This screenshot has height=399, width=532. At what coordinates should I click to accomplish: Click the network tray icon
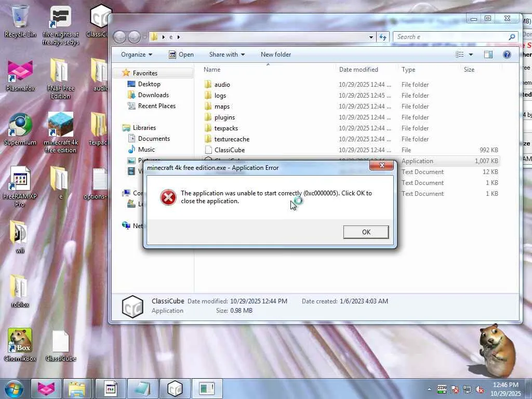[x=467, y=389]
